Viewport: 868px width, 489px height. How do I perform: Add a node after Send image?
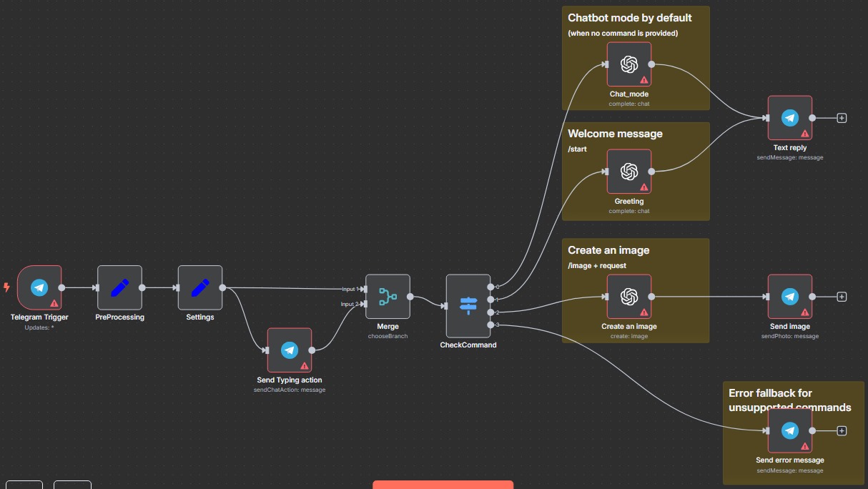point(842,297)
